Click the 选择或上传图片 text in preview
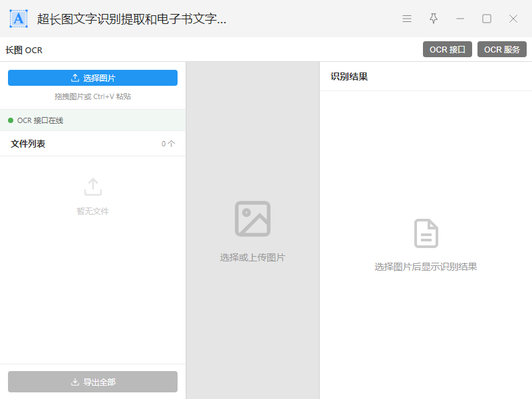532x399 pixels. pyautogui.click(x=253, y=257)
